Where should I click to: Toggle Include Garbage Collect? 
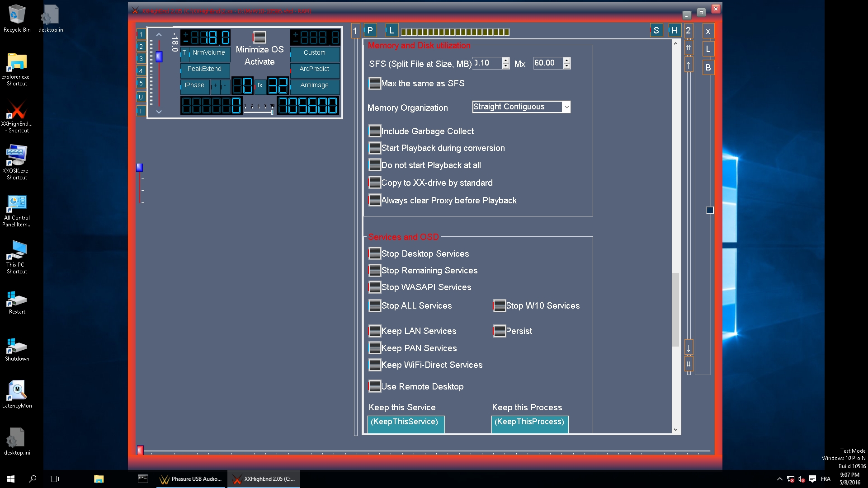coord(375,131)
